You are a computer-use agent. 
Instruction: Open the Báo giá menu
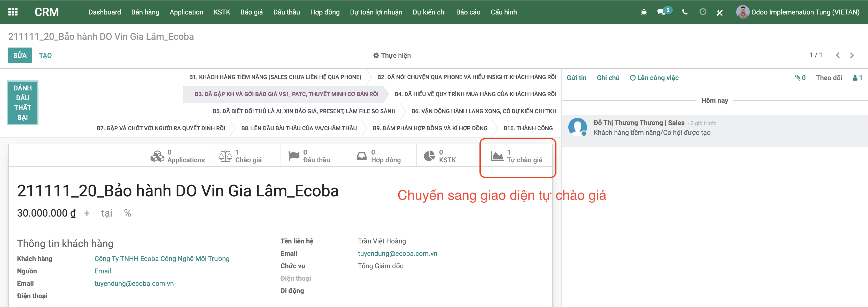pyautogui.click(x=251, y=12)
